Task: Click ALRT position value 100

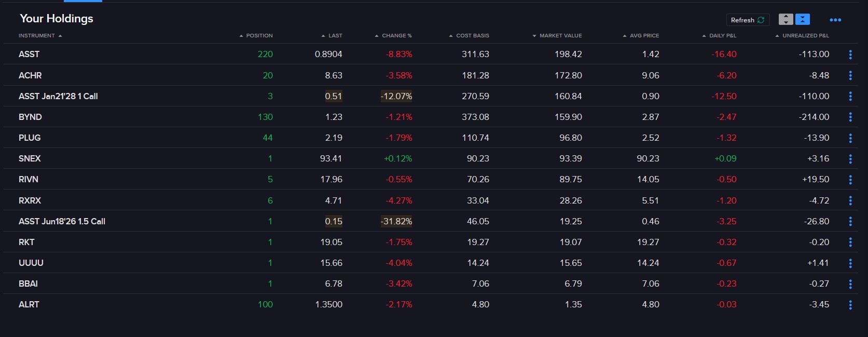Action: coord(265,304)
